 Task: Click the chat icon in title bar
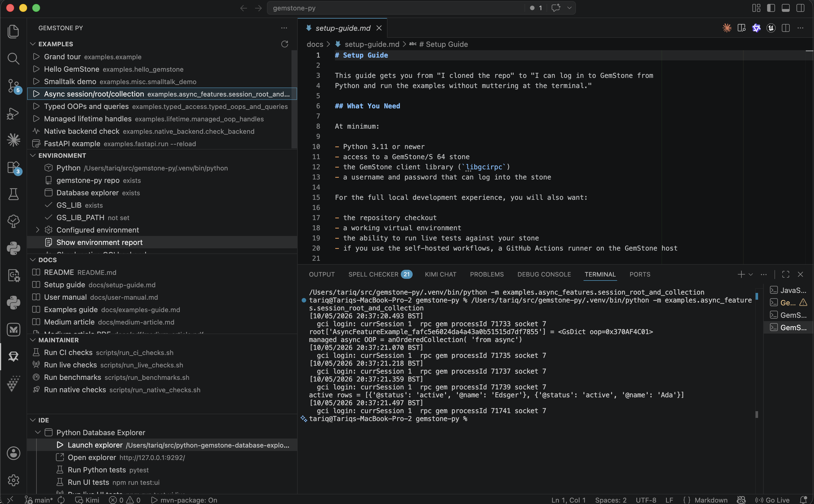click(x=556, y=8)
